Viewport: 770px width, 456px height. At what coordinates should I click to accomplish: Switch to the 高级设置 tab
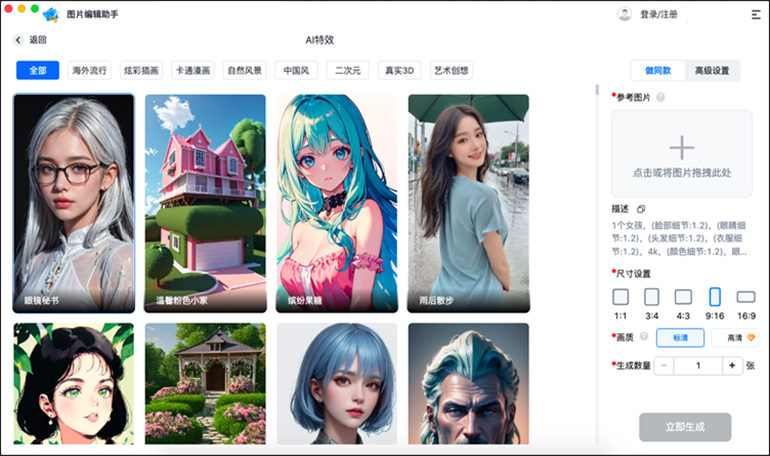712,71
